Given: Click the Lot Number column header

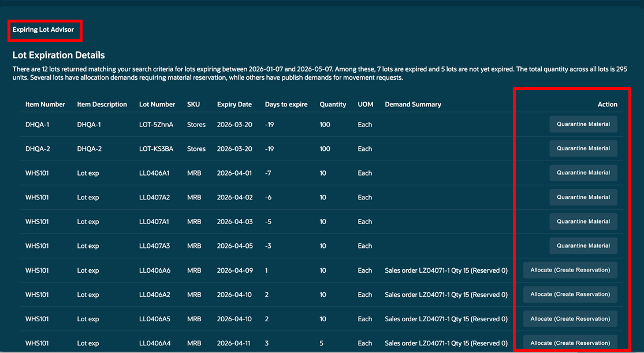Looking at the screenshot, I should (x=157, y=105).
